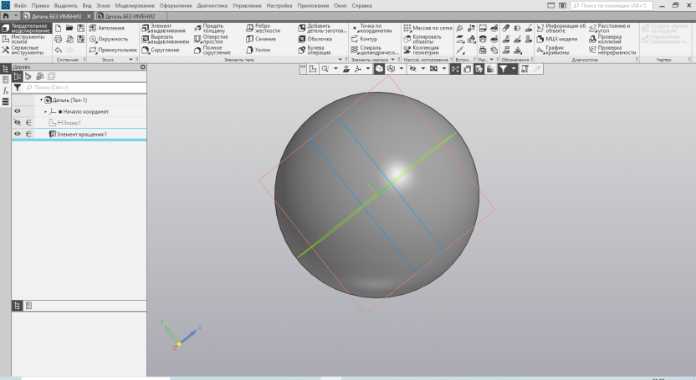This screenshot has width=696, height=380.
Task: Open display mode dropdown in view toolbar
Action: pos(401,69)
